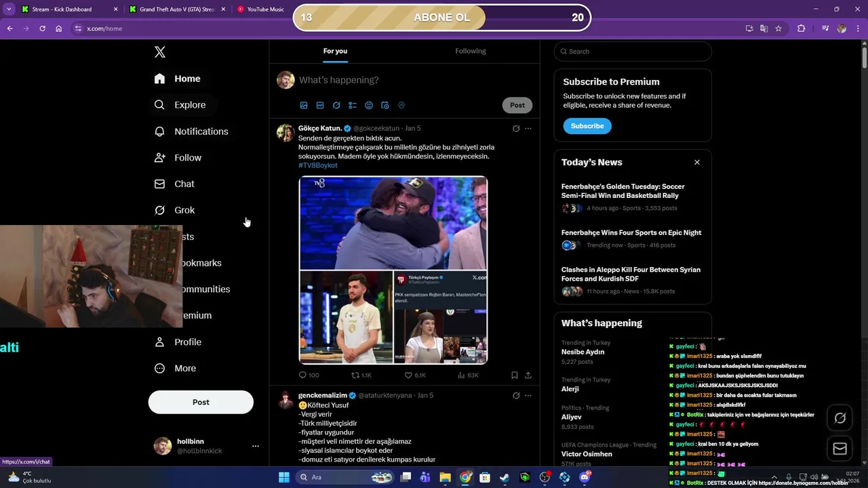Open Fenerbahçe Wins Four Sports story

pyautogui.click(x=633, y=239)
